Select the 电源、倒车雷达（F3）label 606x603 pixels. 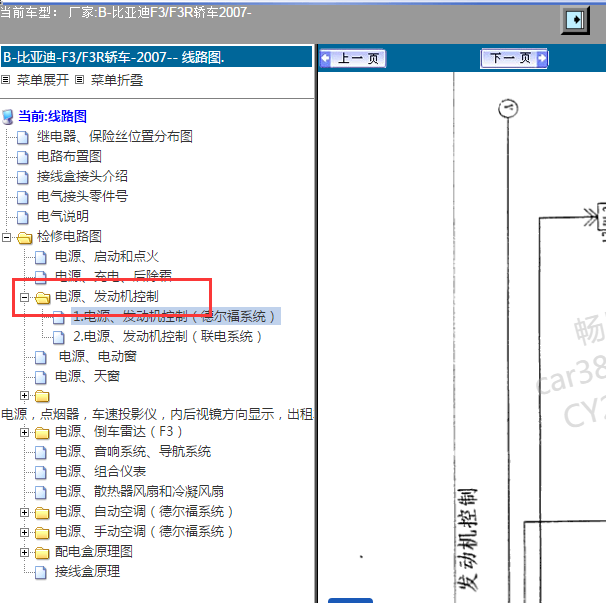[119, 431]
